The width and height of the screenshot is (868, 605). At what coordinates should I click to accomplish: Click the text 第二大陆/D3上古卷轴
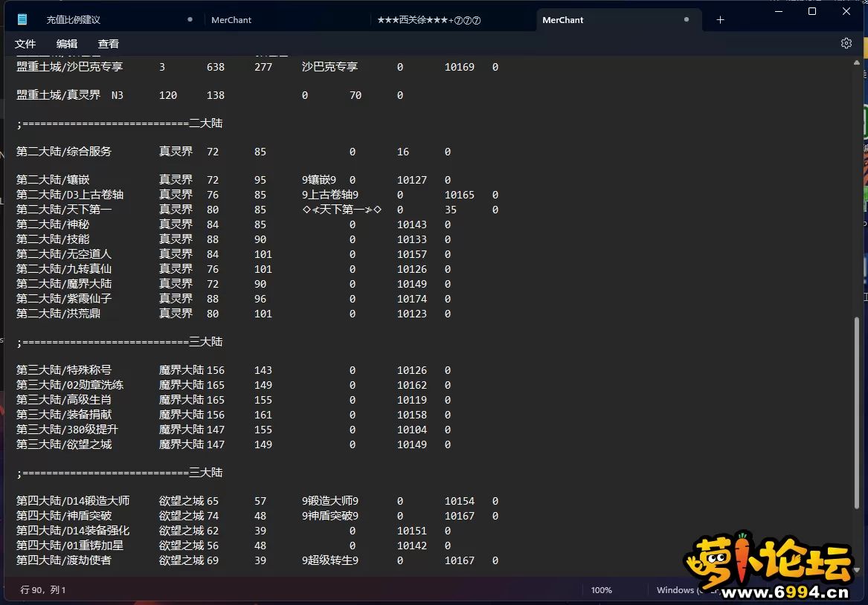click(70, 195)
